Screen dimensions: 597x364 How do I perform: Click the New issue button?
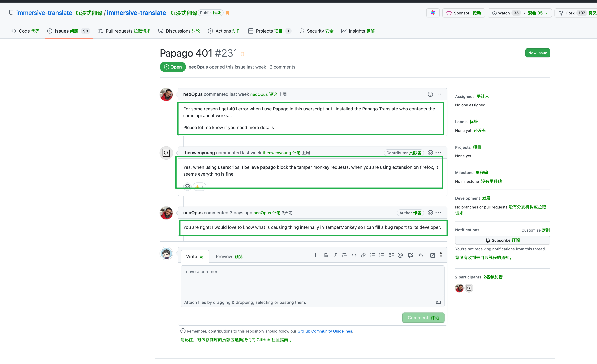[537, 53]
